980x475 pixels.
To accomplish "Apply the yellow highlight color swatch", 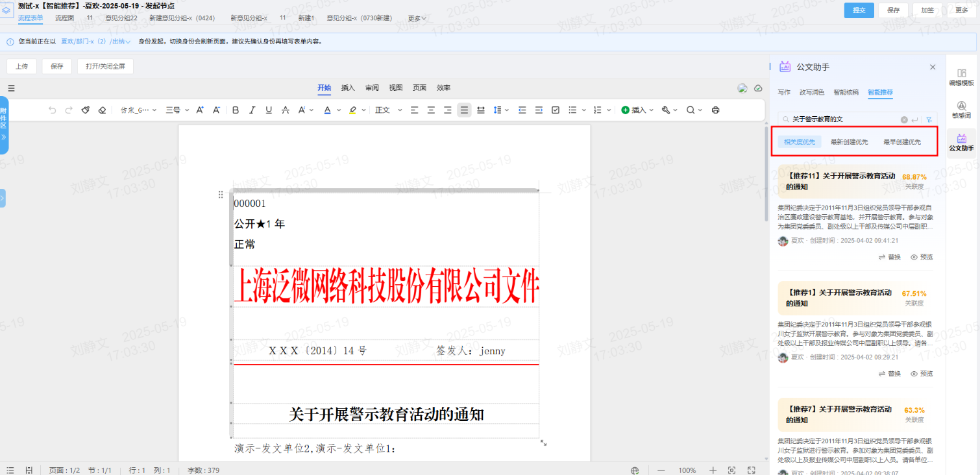I will tap(352, 110).
